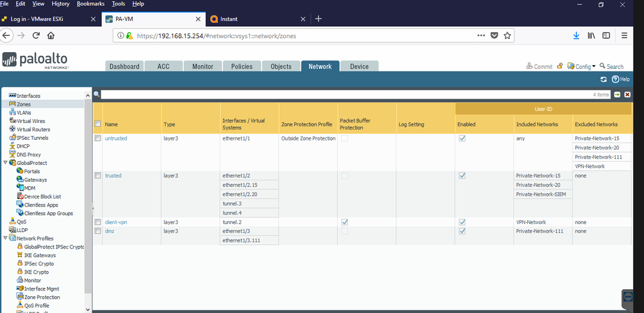Open Firefox hamburger menu

pyautogui.click(x=624, y=35)
